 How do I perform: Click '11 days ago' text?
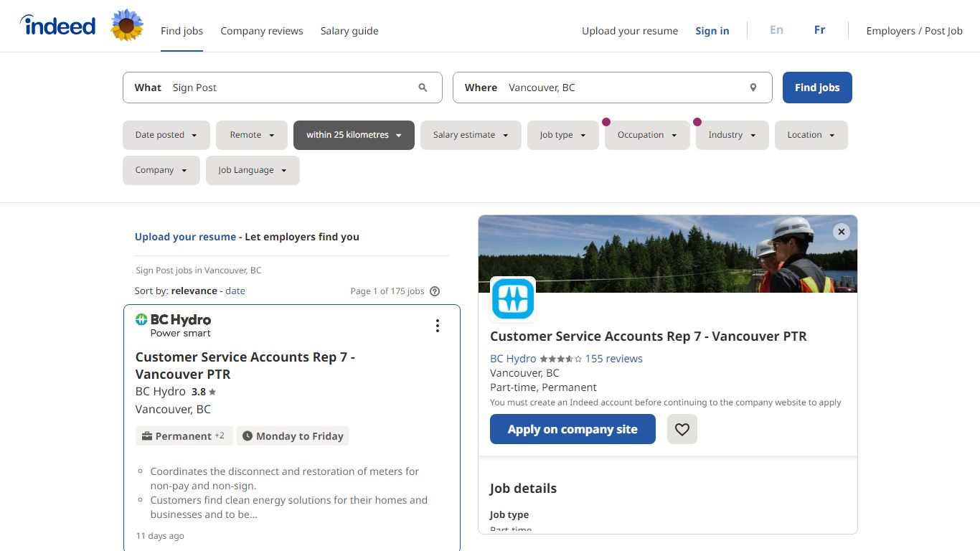pyautogui.click(x=160, y=536)
